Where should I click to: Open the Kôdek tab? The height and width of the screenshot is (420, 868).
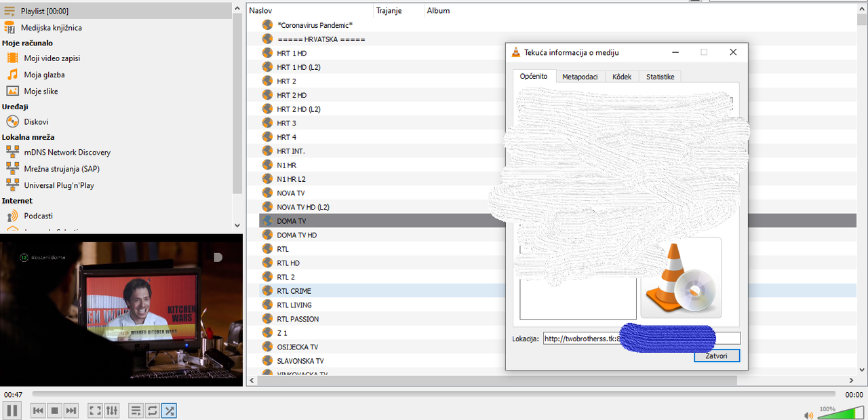point(622,77)
